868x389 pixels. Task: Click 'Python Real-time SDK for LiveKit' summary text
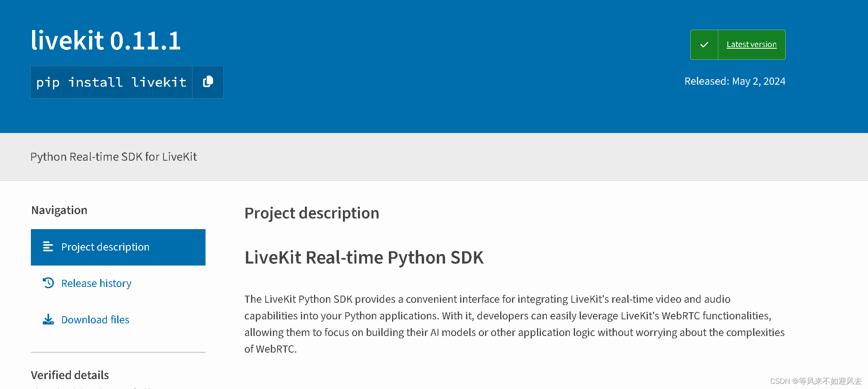[x=114, y=157]
